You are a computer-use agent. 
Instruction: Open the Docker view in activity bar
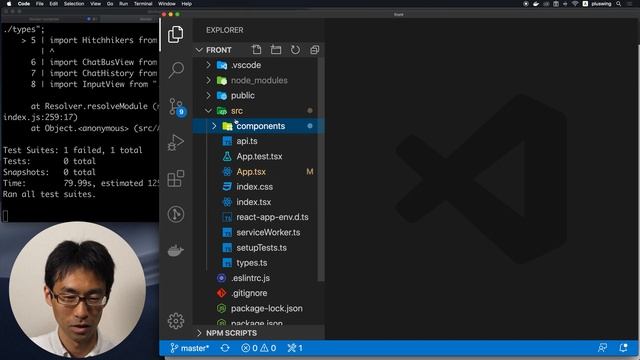pos(176,250)
